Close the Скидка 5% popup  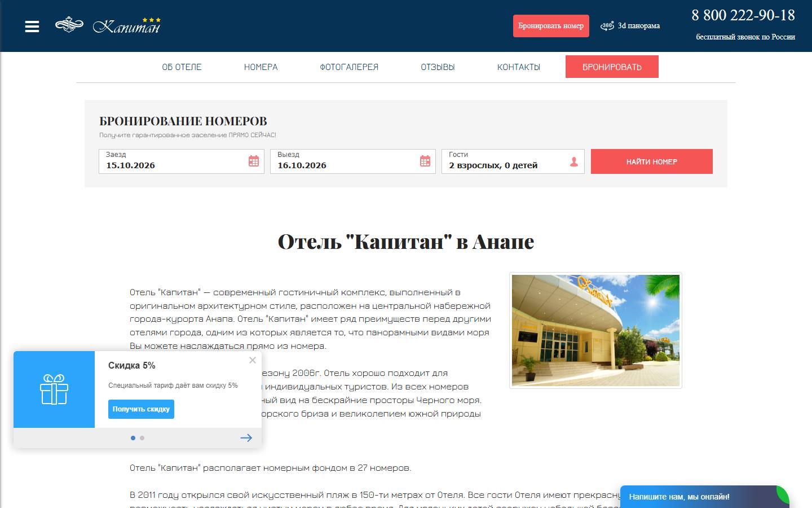253,360
